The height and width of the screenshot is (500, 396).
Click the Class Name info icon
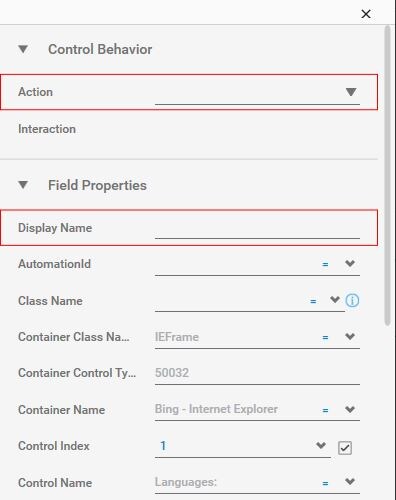click(x=352, y=301)
